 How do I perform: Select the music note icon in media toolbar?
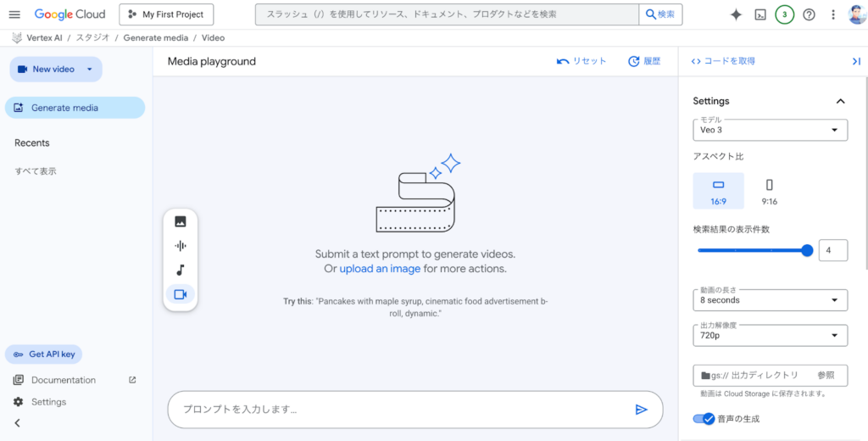point(180,271)
